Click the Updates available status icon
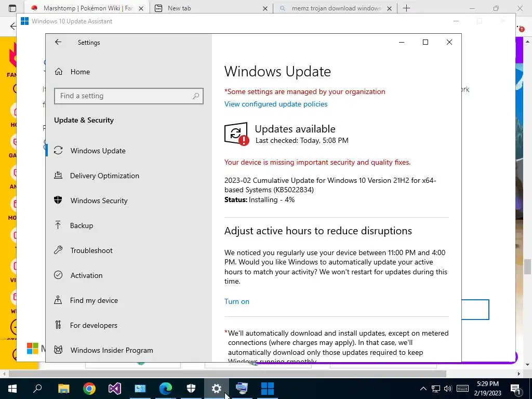This screenshot has width=532, height=399. [x=236, y=134]
